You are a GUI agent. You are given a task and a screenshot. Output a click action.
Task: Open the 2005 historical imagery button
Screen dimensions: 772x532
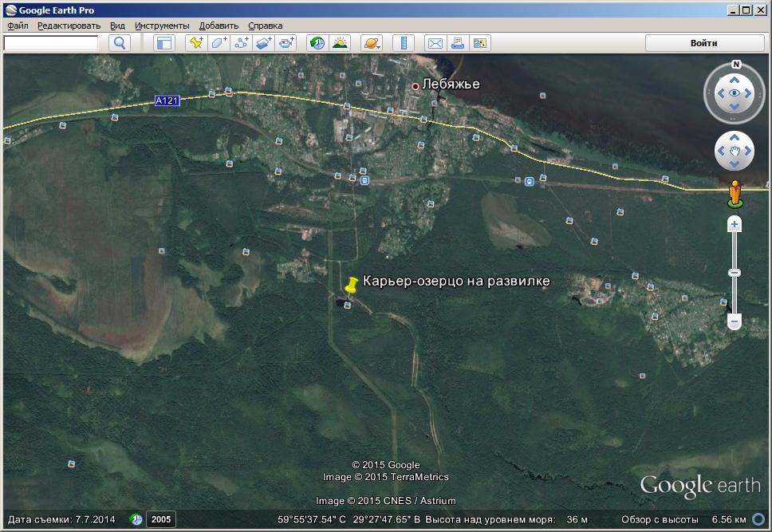[161, 519]
